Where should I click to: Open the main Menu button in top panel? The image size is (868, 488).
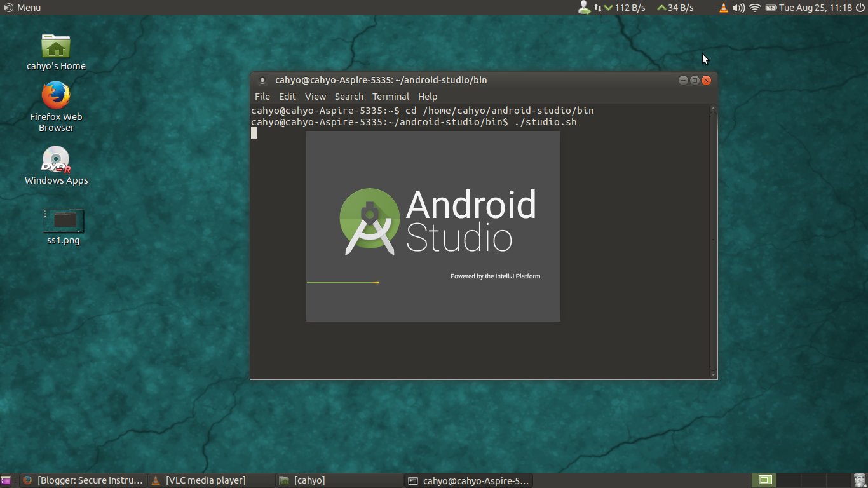pyautogui.click(x=22, y=8)
